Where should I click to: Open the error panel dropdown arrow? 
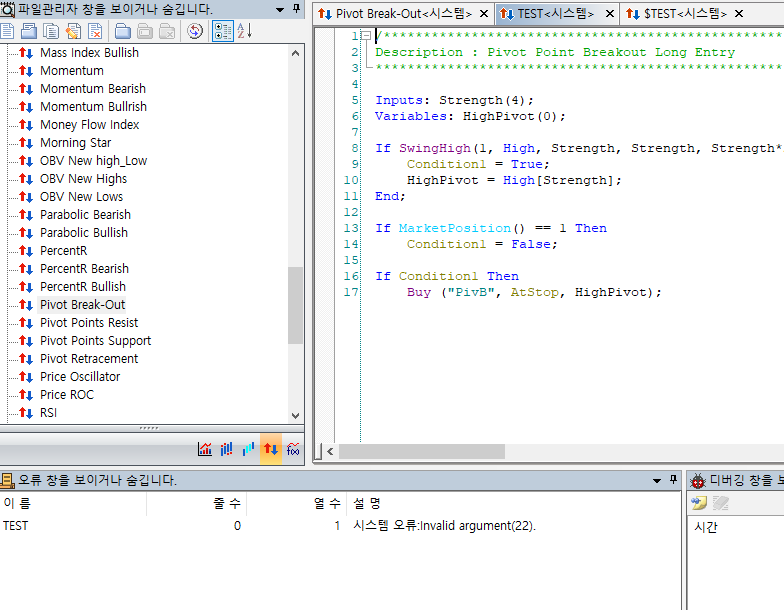(656, 480)
